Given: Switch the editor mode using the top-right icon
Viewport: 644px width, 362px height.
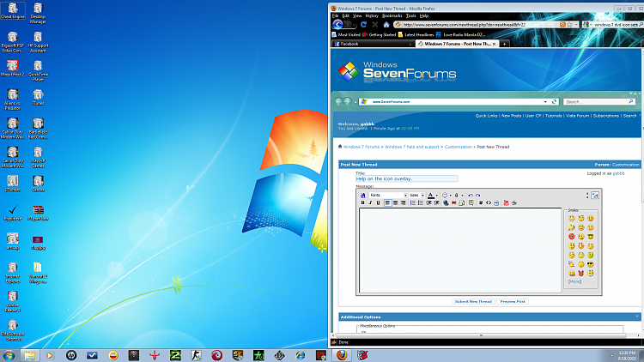Looking at the screenshot, I should [595, 196].
